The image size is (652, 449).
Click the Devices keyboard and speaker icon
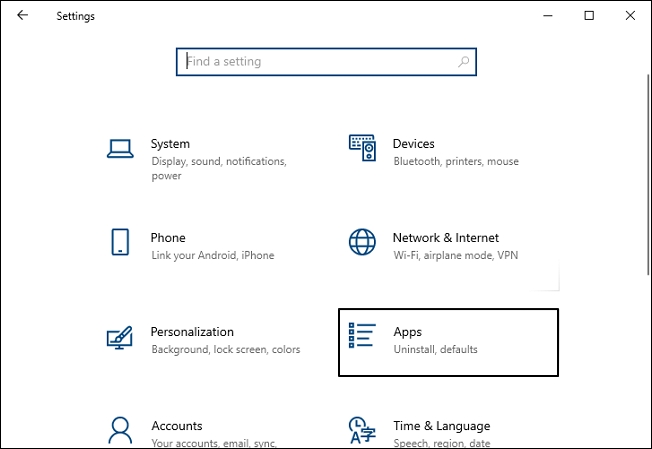coord(362,148)
